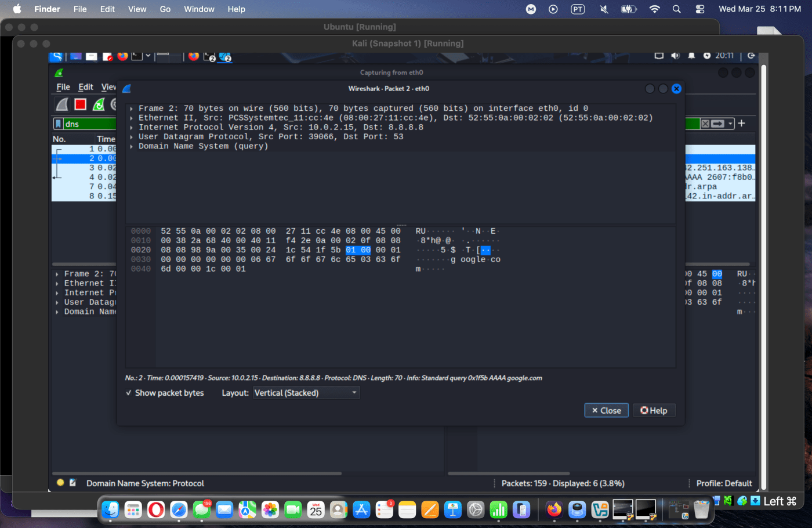Click the No. column header
The height and width of the screenshot is (528, 812).
73,139
